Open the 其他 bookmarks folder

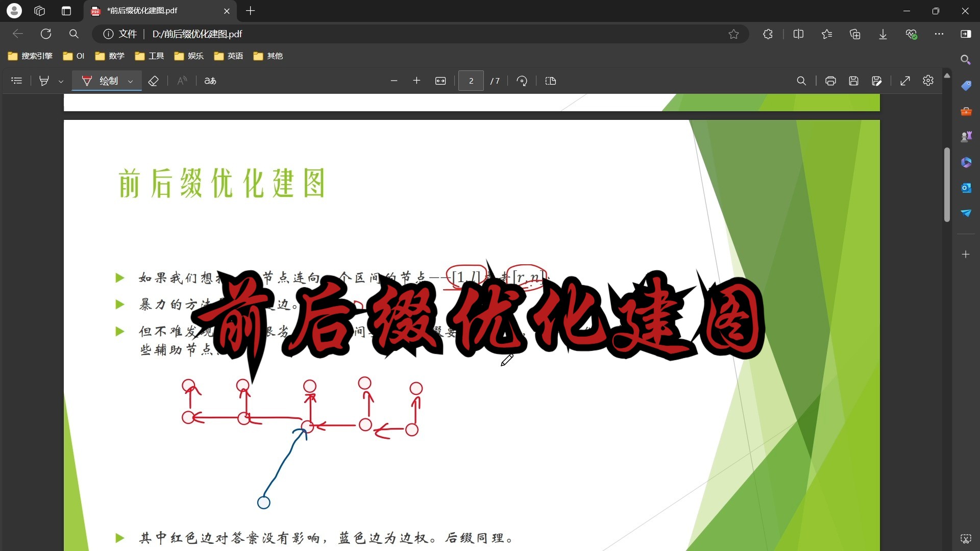[x=268, y=56]
